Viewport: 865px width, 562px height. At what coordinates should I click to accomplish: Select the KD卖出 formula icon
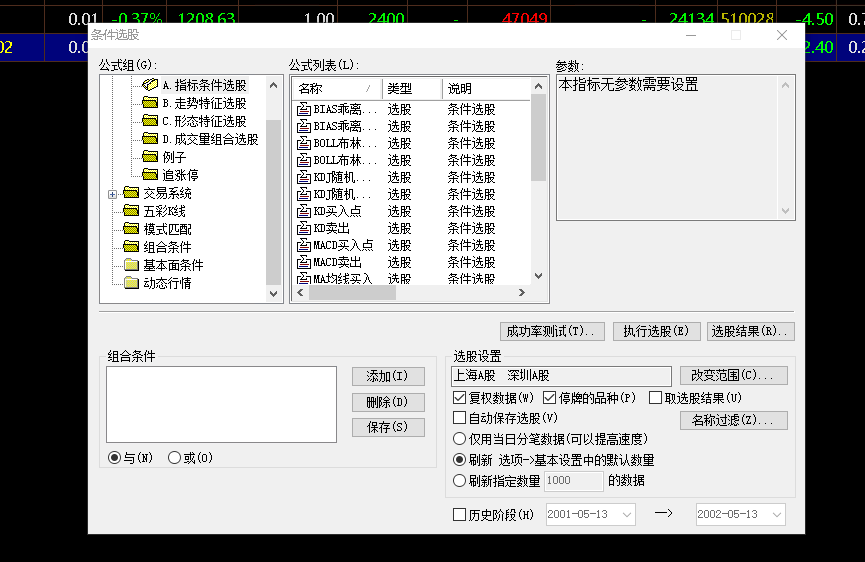[304, 229]
